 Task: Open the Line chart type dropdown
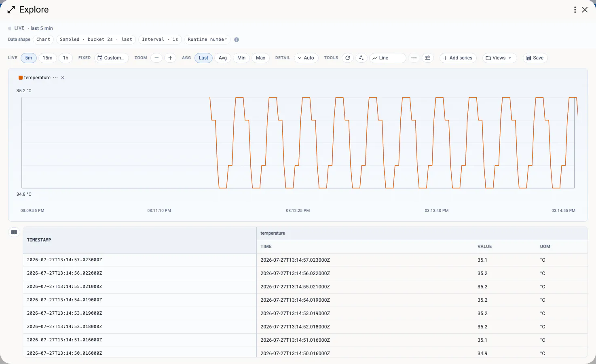click(387, 58)
